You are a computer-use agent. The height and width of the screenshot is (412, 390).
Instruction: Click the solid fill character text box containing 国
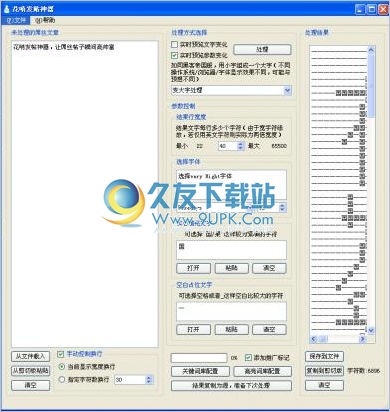[231, 250]
